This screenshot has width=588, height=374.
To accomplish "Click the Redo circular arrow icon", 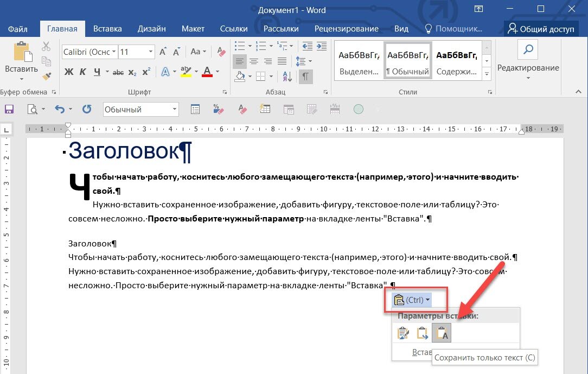I will (x=87, y=109).
